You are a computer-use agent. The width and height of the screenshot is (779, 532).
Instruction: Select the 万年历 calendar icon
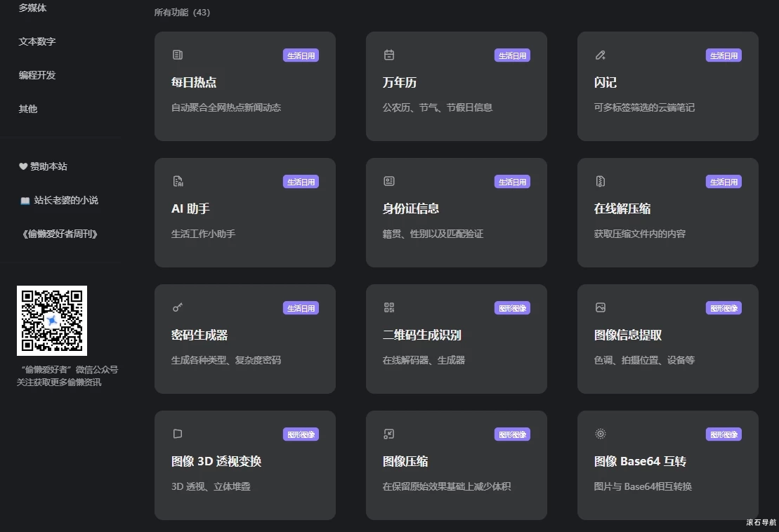click(x=388, y=55)
